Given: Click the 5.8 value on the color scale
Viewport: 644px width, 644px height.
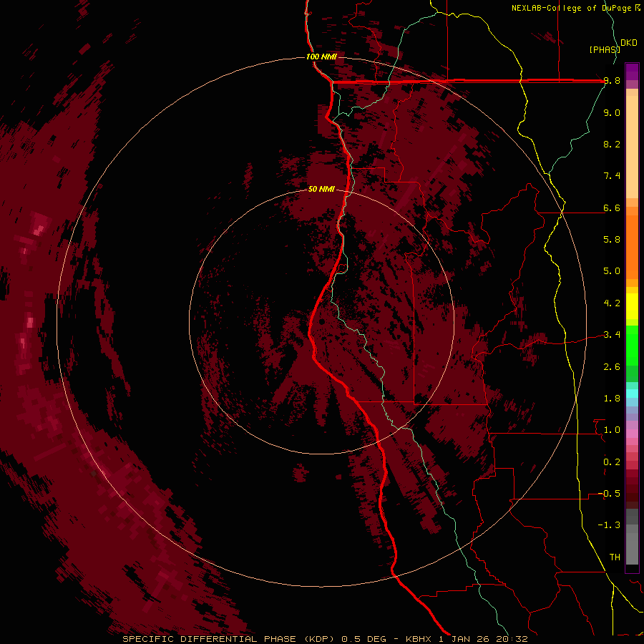Looking at the screenshot, I should click(612, 240).
